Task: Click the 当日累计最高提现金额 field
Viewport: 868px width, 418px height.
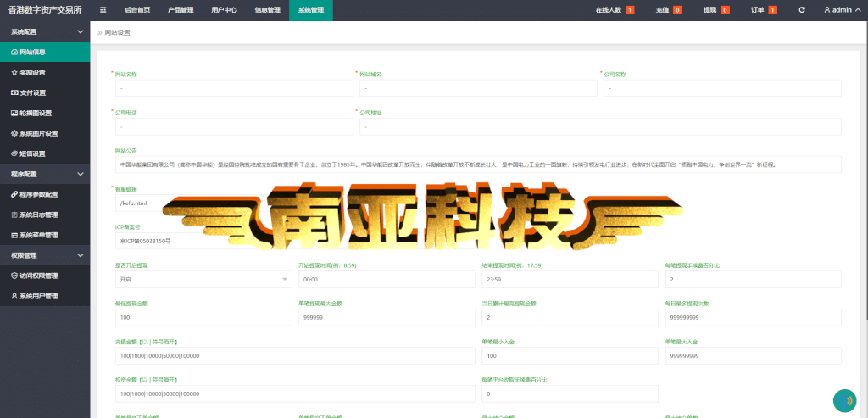Action: pyautogui.click(x=570, y=317)
